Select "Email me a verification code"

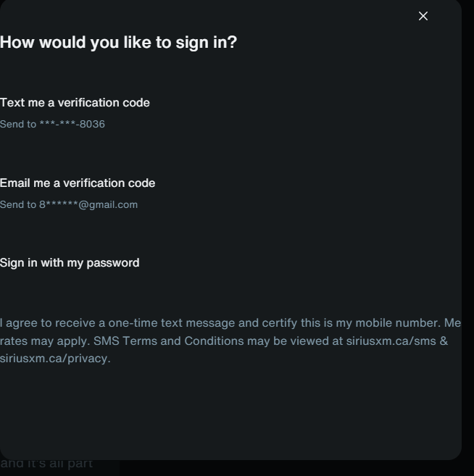[x=78, y=183]
